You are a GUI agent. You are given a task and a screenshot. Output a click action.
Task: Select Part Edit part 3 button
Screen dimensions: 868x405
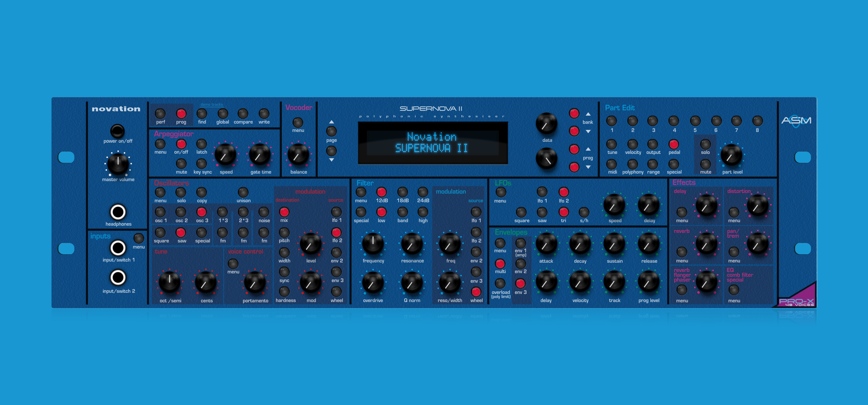653,121
